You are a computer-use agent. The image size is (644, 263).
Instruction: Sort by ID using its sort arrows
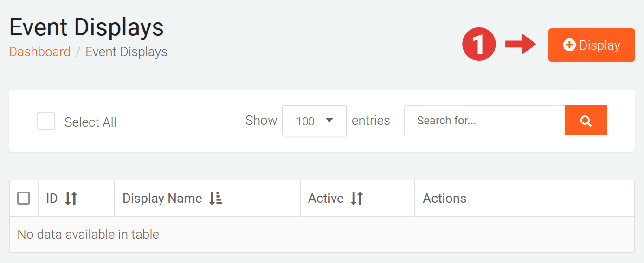(71, 199)
